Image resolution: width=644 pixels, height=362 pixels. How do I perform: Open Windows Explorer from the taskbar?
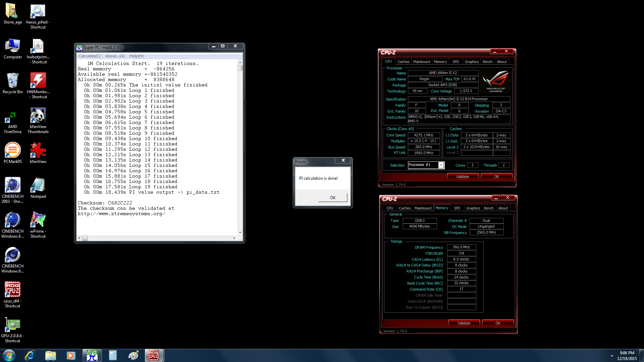50,355
